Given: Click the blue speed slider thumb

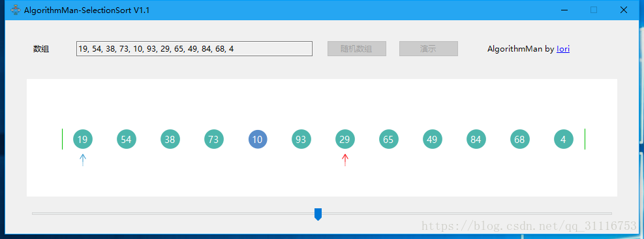Looking at the screenshot, I should pos(318,214).
